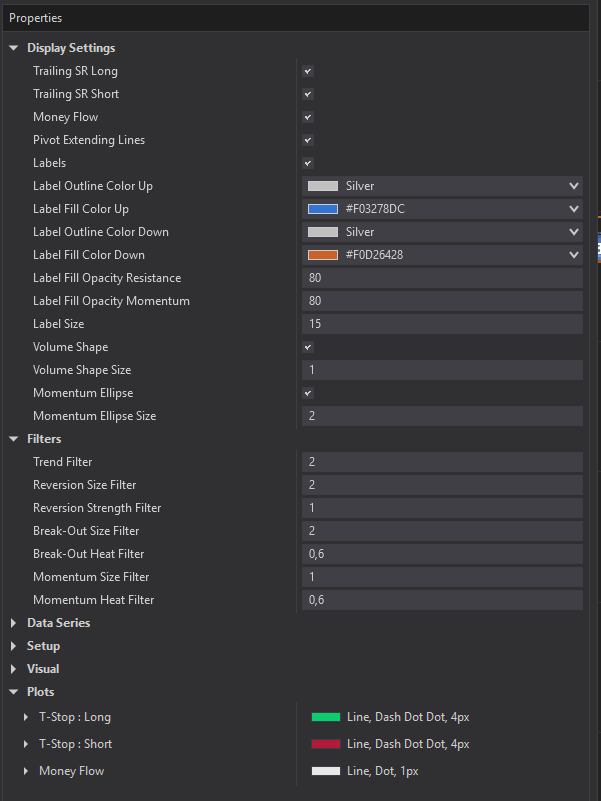Uncheck the Volume Shape checkbox

[308, 347]
